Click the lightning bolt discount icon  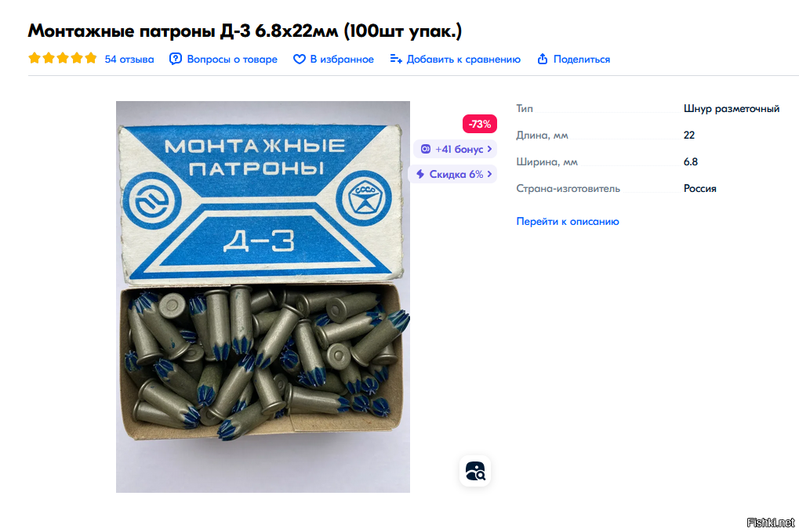coord(420,174)
